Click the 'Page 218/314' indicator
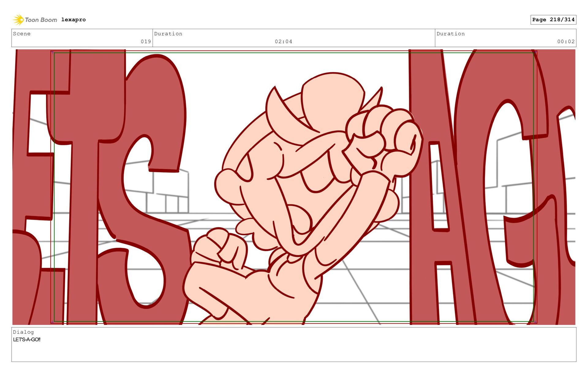This screenshot has height=380, width=588. (x=553, y=20)
